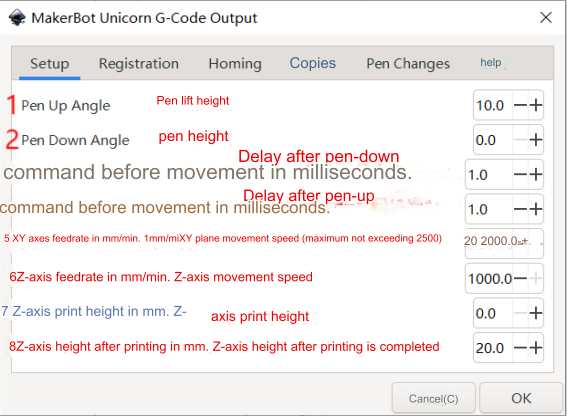Dismiss dialog with Cancel(C) button
The height and width of the screenshot is (417, 567).
[434, 398]
